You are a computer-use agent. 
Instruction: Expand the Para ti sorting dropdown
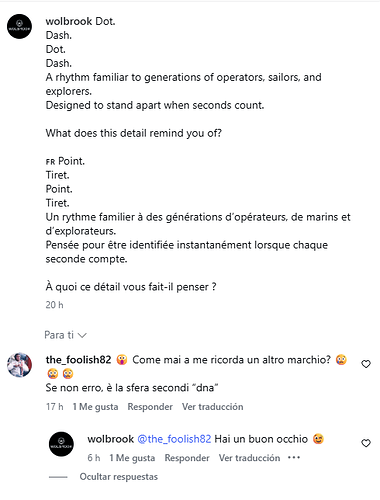click(65, 335)
